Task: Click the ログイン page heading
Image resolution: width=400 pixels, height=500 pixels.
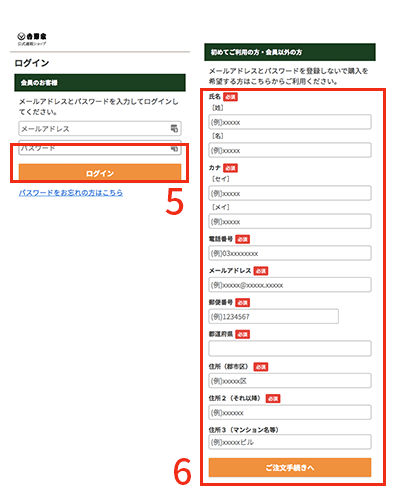Action: pos(32,63)
